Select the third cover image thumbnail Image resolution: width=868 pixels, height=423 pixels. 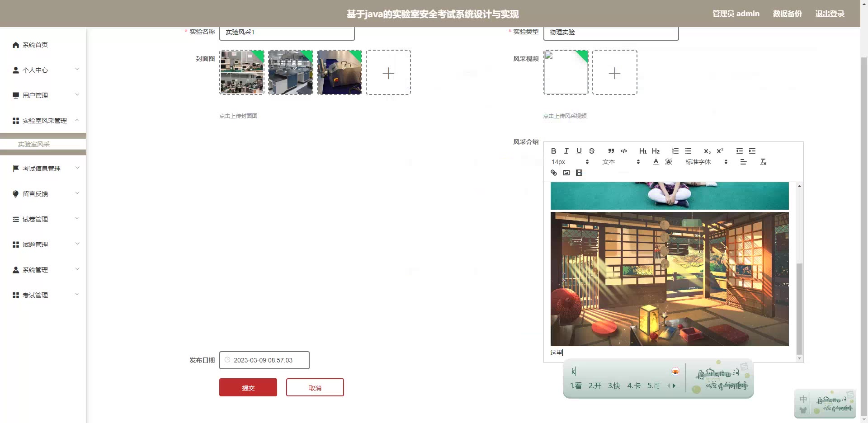(340, 72)
